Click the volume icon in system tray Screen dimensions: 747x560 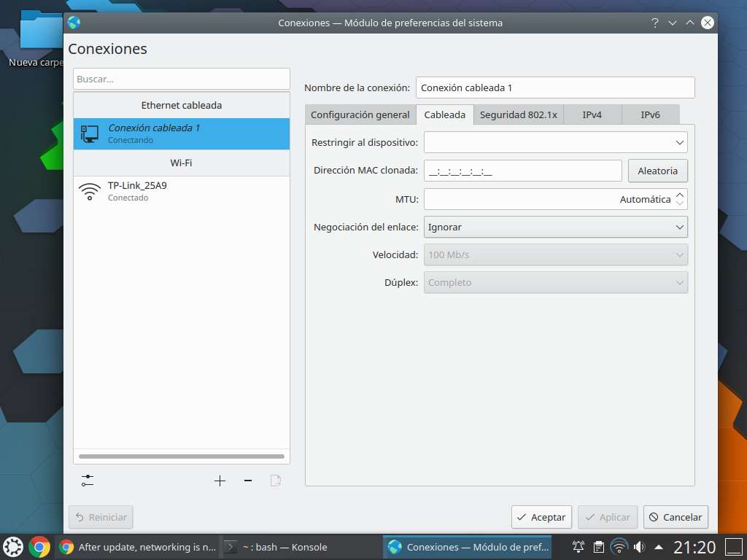click(640, 546)
